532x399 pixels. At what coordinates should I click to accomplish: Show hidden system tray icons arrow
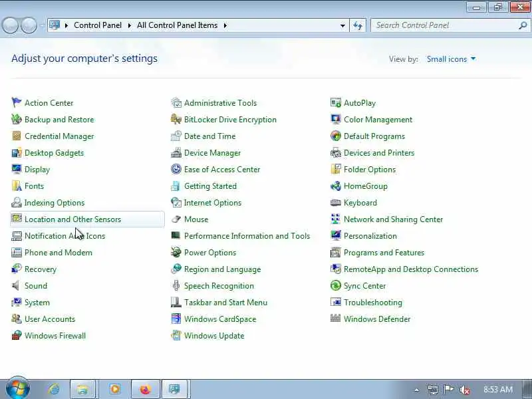417,390
